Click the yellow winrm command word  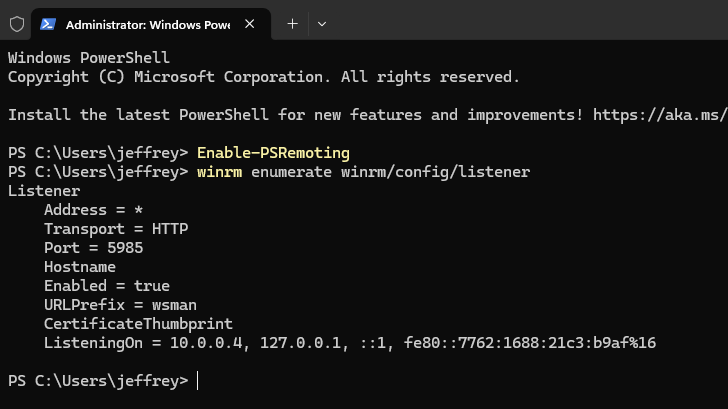pos(219,172)
